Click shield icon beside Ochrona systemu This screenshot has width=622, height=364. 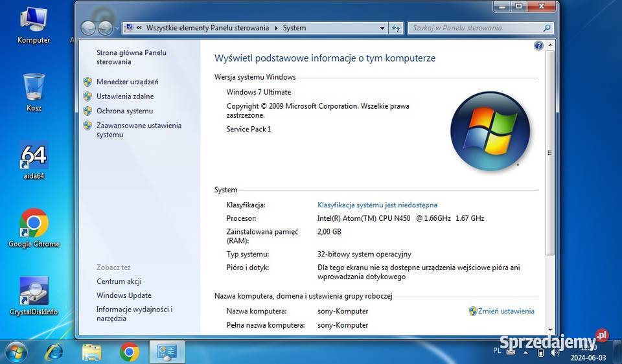pos(87,111)
